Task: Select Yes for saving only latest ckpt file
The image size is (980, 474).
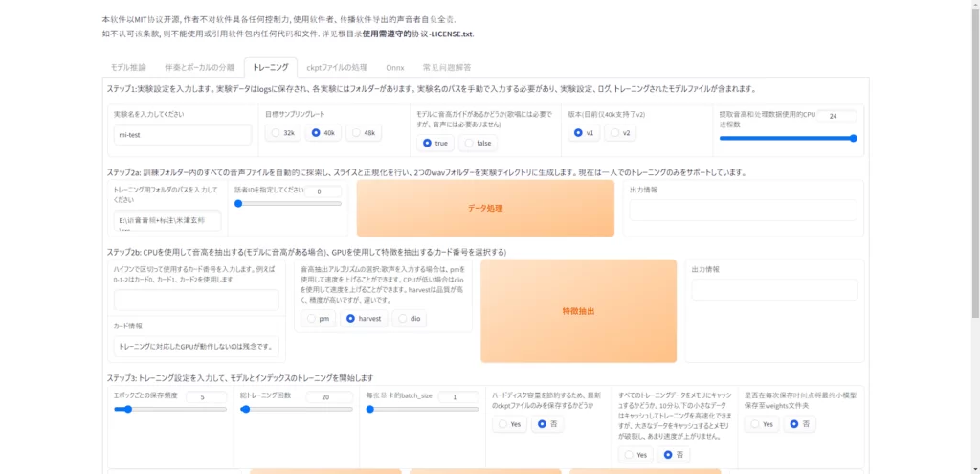Action: point(509,423)
